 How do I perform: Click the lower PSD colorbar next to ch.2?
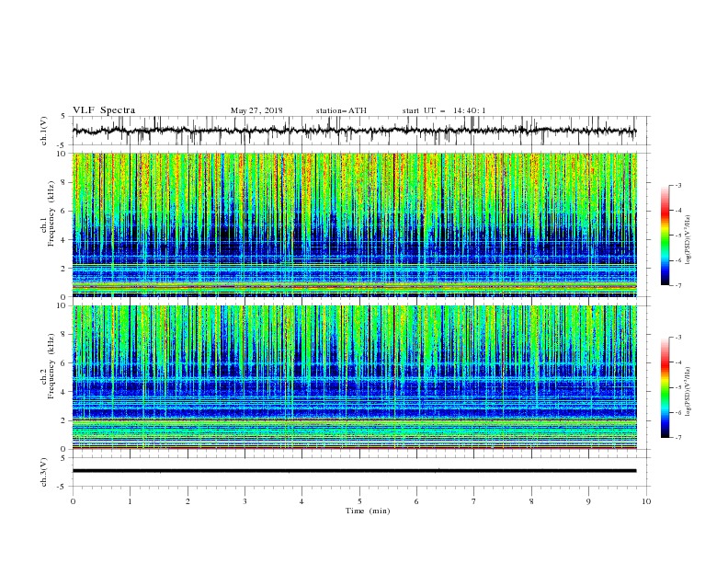click(x=665, y=387)
